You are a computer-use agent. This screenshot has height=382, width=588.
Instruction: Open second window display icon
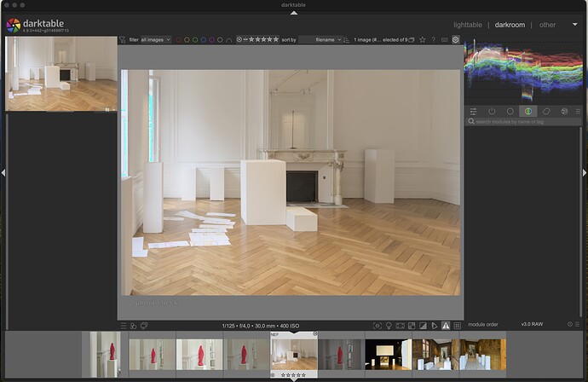coord(144,326)
